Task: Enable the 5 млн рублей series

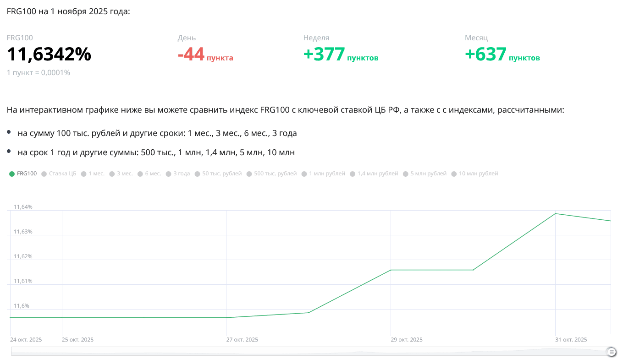Action: point(428,174)
